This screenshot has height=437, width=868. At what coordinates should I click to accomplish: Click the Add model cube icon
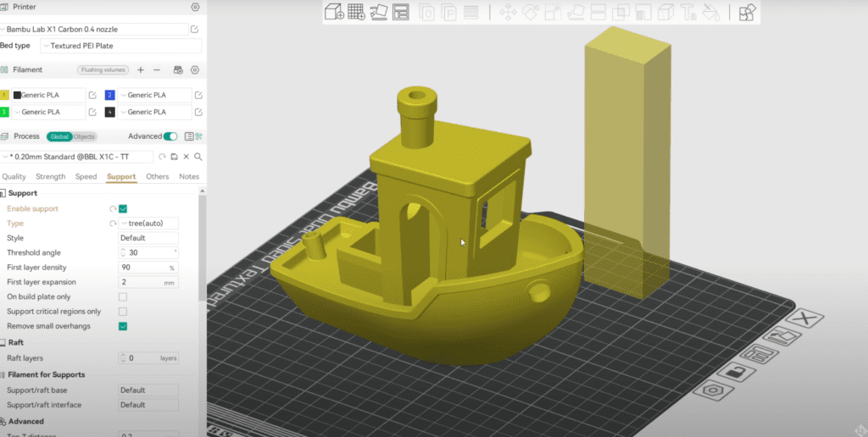[x=334, y=12]
